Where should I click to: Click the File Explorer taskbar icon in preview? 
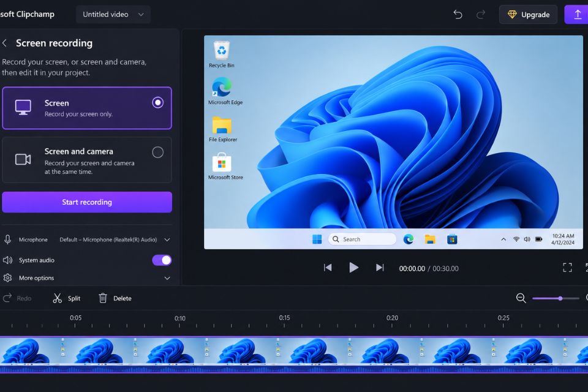coord(430,239)
